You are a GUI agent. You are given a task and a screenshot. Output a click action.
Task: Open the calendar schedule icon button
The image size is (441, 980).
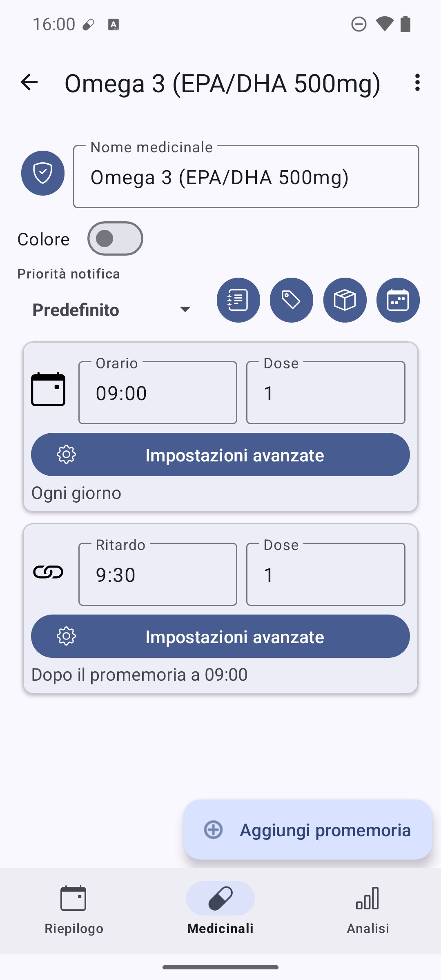pos(398,300)
